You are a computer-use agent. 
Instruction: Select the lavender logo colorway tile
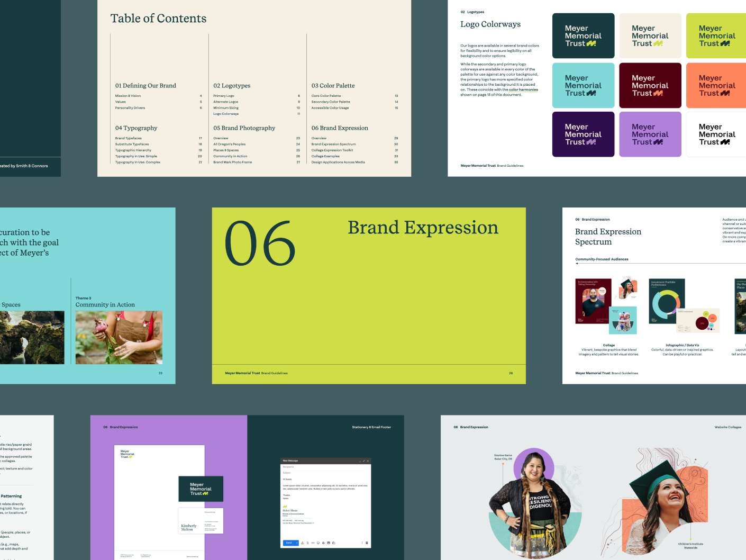(650, 134)
